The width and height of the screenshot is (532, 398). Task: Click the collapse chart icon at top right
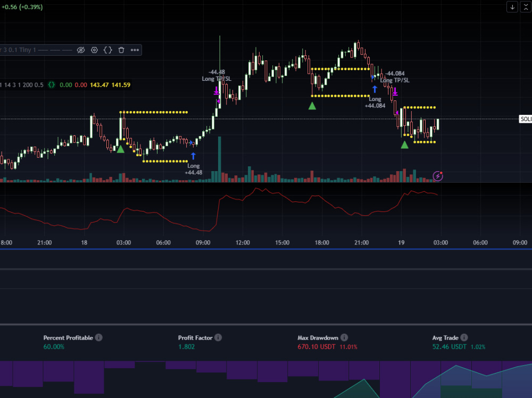pyautogui.click(x=526, y=7)
